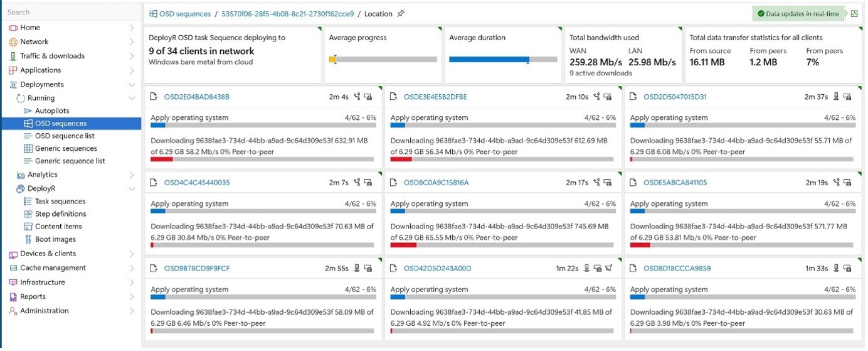
Task: Click the device icon on OSD9B78CD9F9FCF card
Action: coord(357,268)
